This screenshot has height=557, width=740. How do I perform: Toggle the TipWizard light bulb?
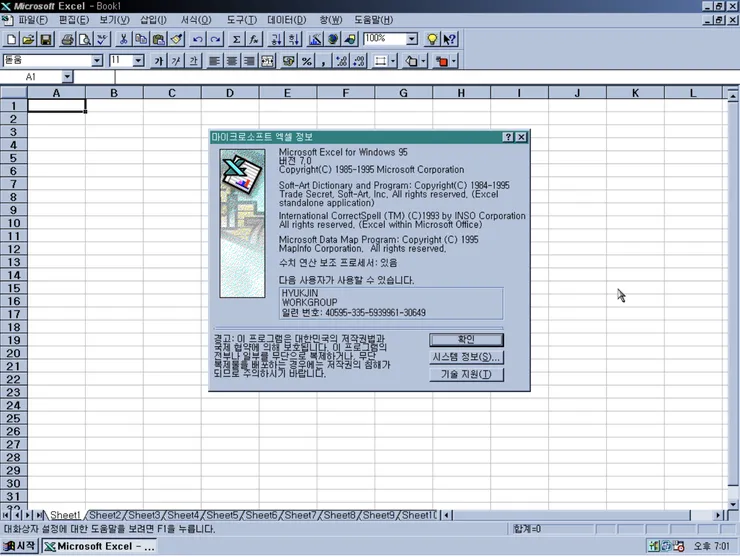coord(432,39)
